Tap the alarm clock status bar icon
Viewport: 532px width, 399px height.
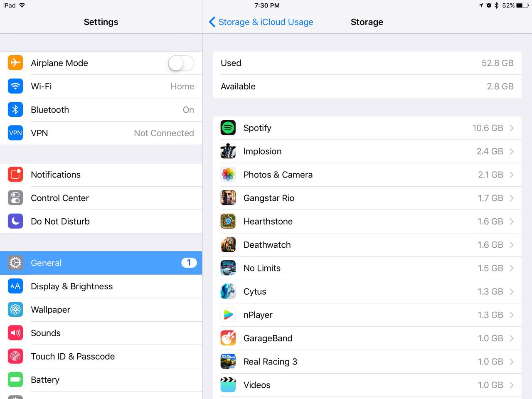point(489,5)
